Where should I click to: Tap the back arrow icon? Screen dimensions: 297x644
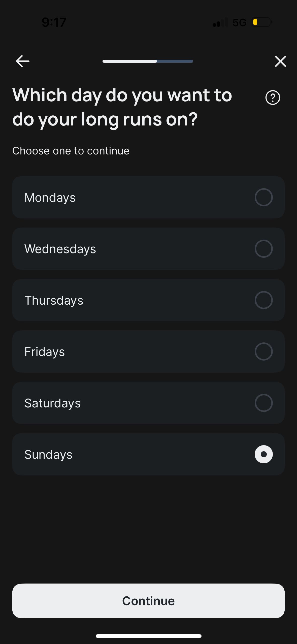tap(22, 61)
